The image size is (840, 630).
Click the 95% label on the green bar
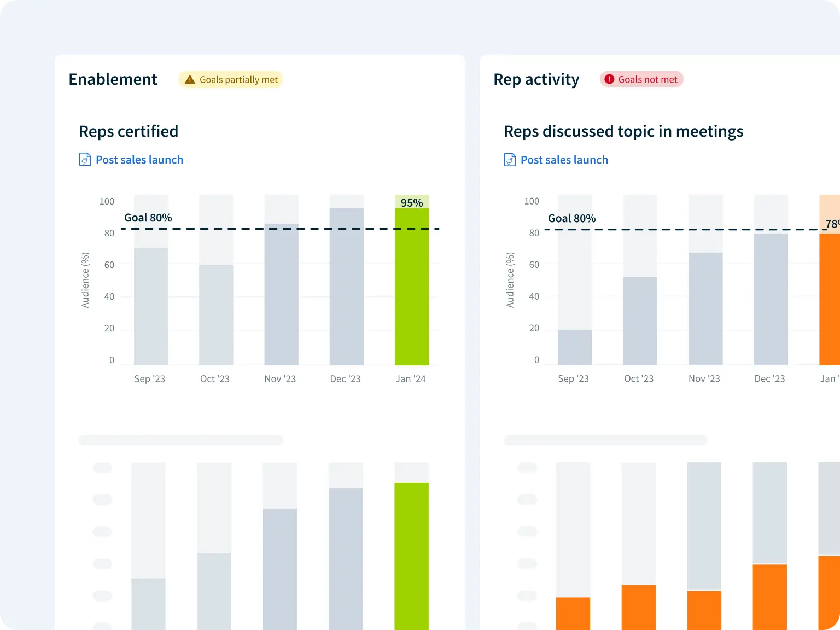tap(412, 203)
